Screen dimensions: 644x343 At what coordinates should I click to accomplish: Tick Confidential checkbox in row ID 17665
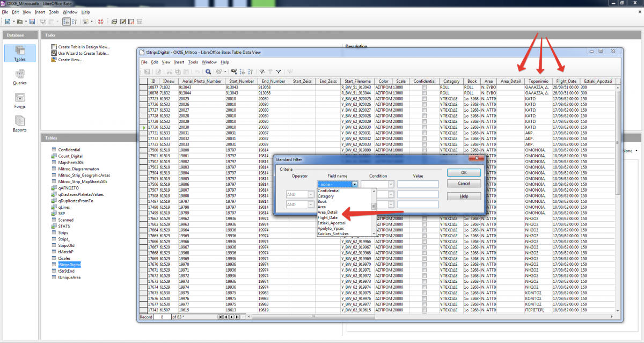point(425,236)
